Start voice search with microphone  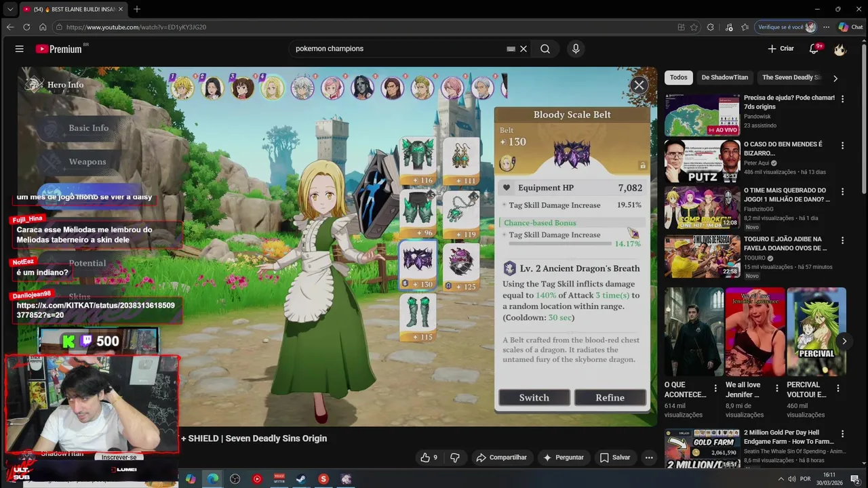tap(576, 49)
